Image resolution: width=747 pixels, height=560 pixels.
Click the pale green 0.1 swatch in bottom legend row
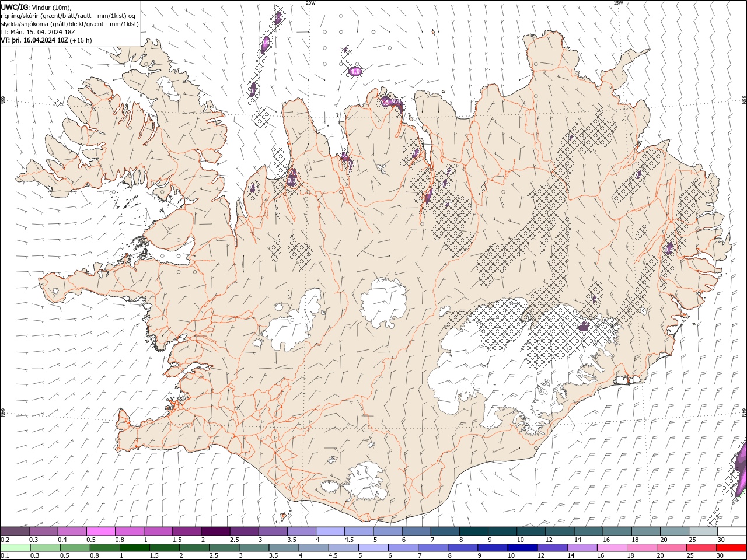tap(16, 548)
